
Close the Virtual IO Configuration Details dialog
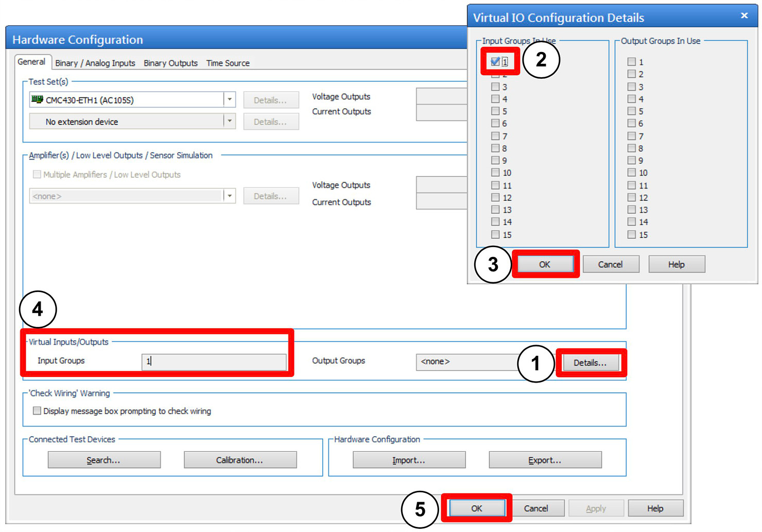click(x=744, y=15)
